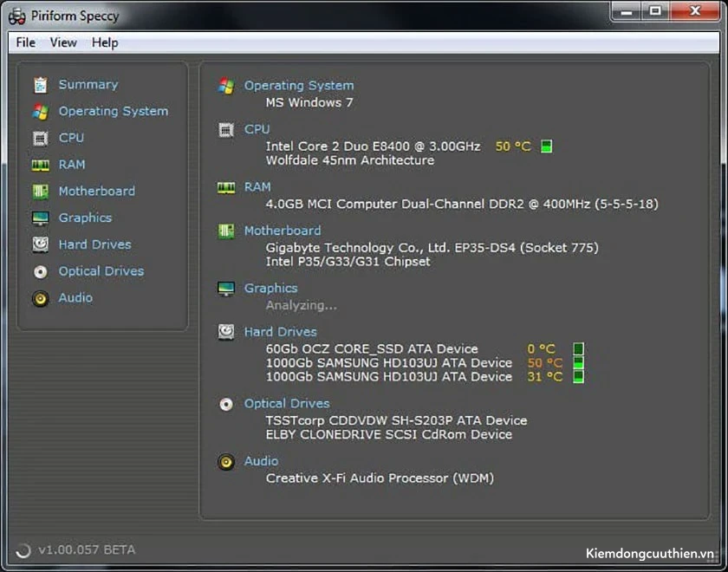Click the 4.0GB MCI Computer RAM line
728x572 pixels.
pos(462,204)
